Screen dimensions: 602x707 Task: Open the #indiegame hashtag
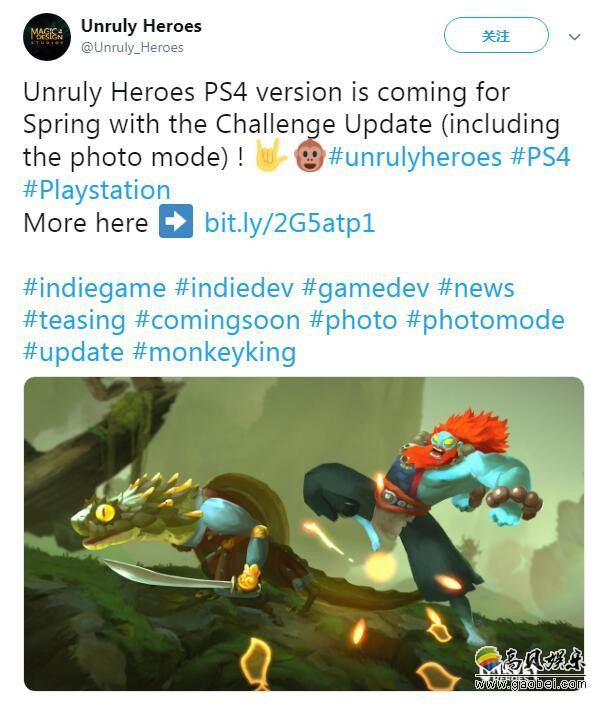pos(95,288)
